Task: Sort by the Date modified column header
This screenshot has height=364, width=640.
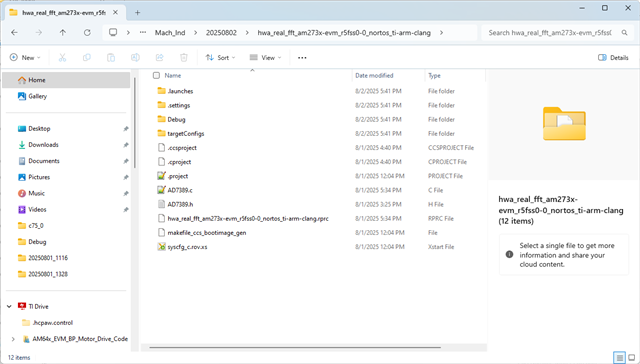Action: 374,75
